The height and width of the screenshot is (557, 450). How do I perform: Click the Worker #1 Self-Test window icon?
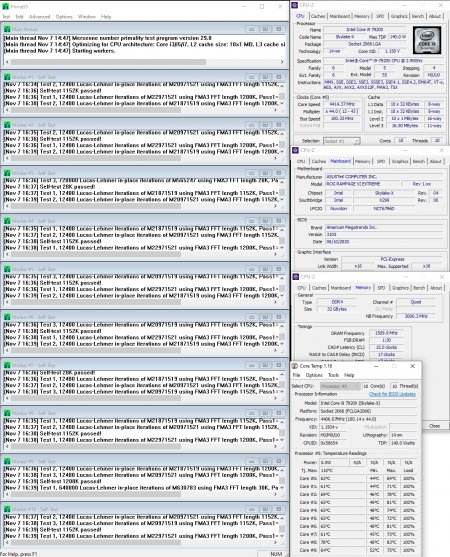coord(7,77)
